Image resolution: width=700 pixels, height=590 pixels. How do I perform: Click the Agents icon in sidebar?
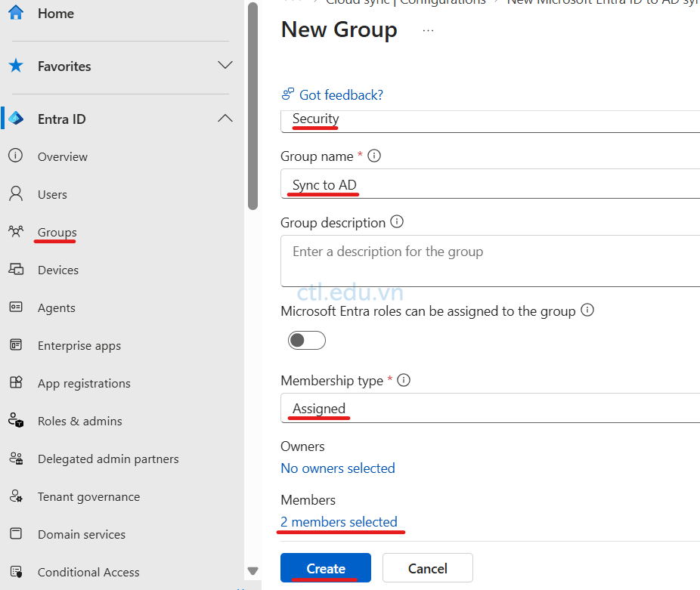tap(16, 307)
